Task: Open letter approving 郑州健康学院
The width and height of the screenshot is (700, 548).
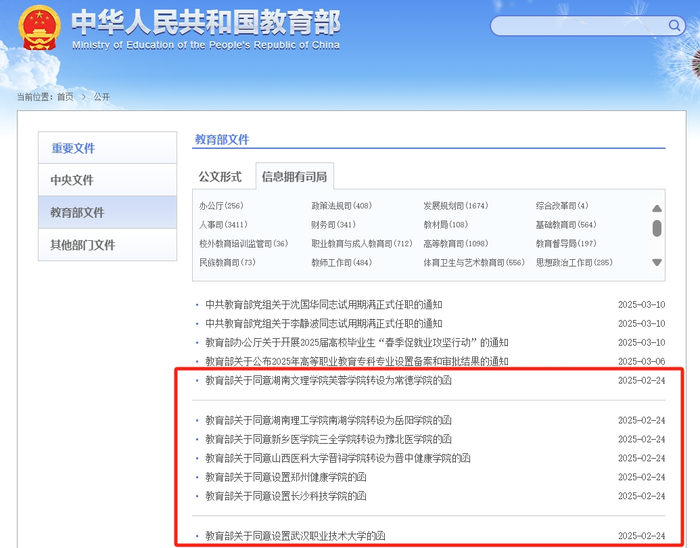Action: 286,477
